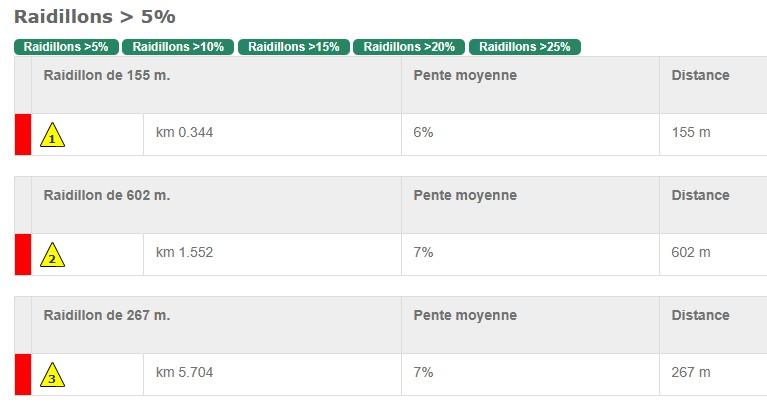Show Raidillons >25% climbs
The image size is (767, 406).
[525, 47]
